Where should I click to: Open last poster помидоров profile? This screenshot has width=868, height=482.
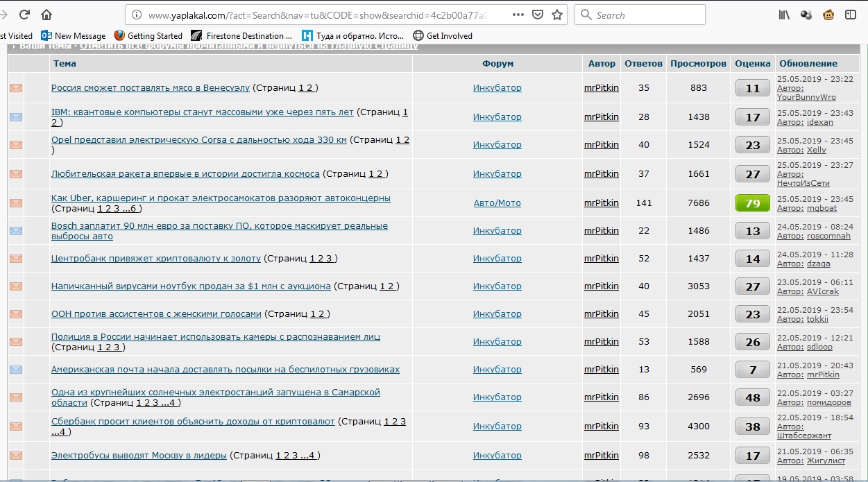pyautogui.click(x=829, y=402)
